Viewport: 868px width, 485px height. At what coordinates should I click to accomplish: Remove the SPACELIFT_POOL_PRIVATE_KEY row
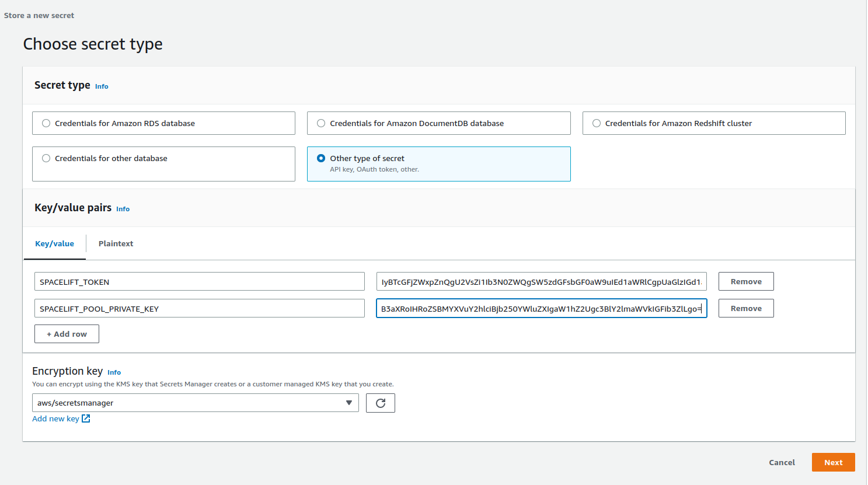click(x=745, y=308)
